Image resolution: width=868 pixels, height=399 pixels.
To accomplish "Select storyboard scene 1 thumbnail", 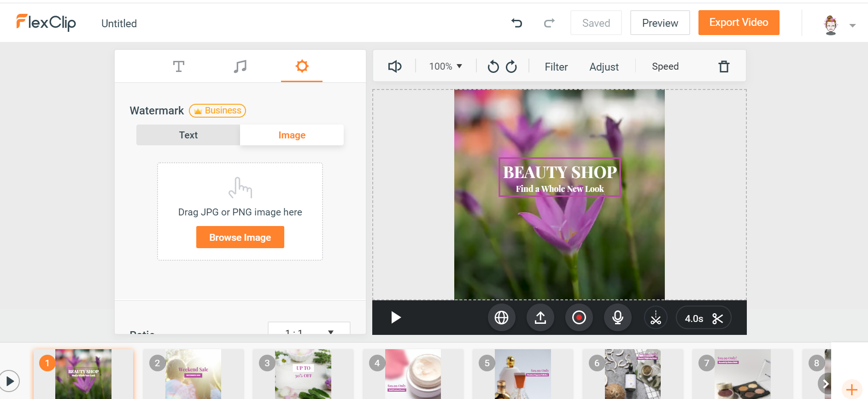I will 83,374.
